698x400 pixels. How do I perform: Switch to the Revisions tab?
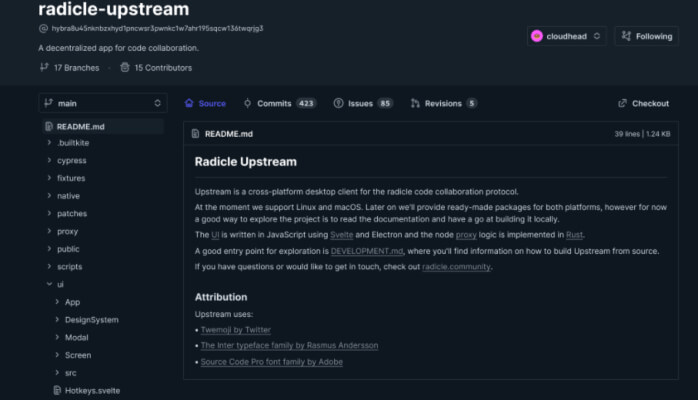(x=443, y=103)
